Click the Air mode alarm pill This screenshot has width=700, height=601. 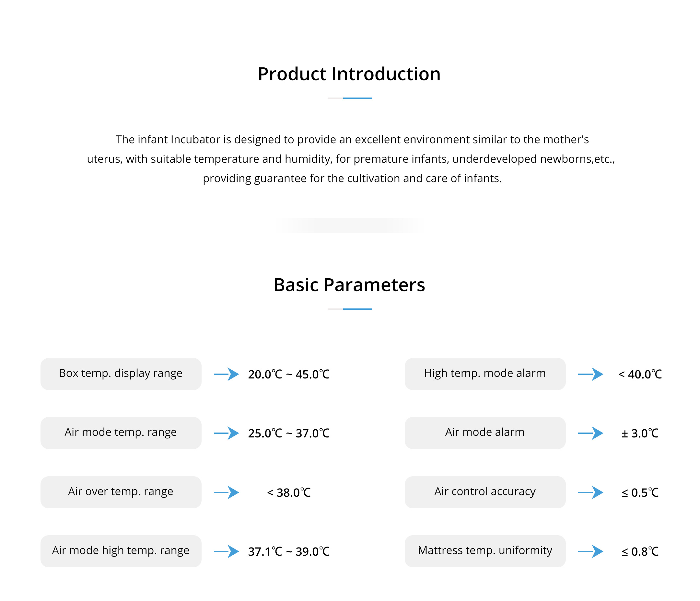(485, 433)
